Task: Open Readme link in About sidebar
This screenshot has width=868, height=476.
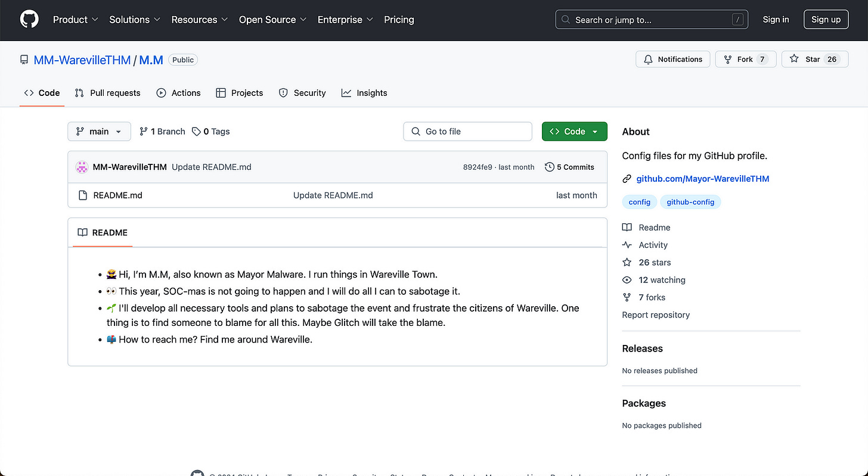Action: click(646, 228)
